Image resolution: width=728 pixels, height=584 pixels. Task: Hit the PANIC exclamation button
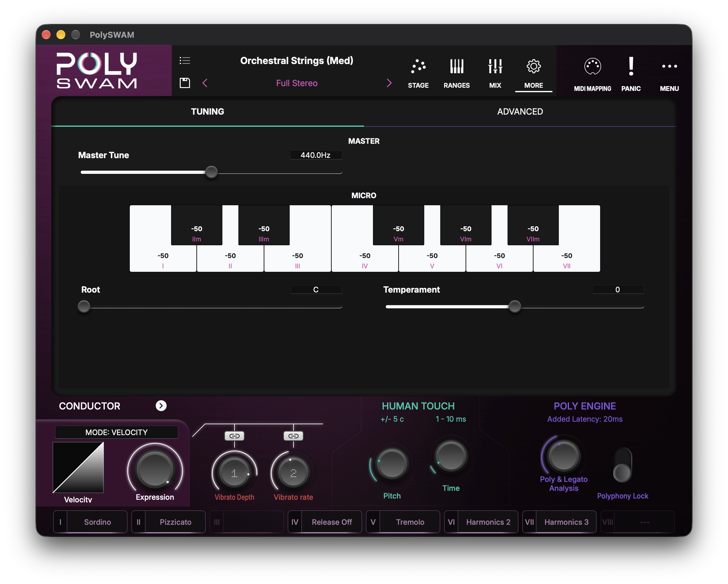click(631, 75)
